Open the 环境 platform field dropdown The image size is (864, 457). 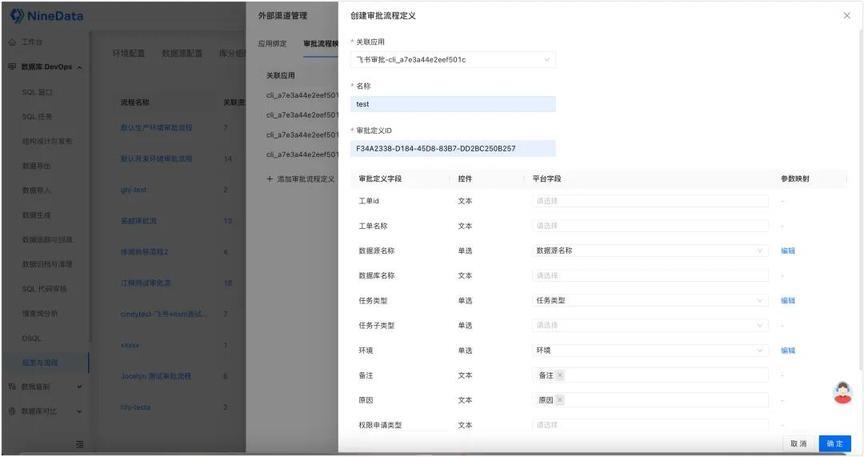click(x=650, y=350)
